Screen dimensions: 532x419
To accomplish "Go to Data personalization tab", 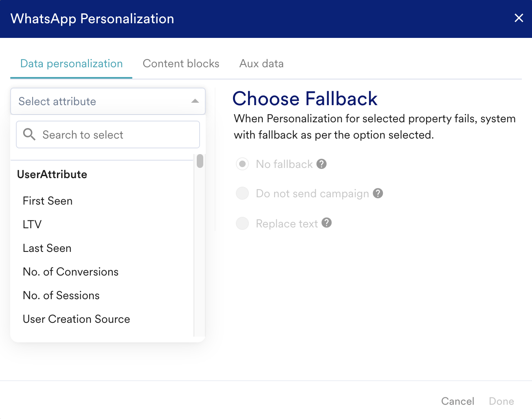I will pyautogui.click(x=71, y=64).
